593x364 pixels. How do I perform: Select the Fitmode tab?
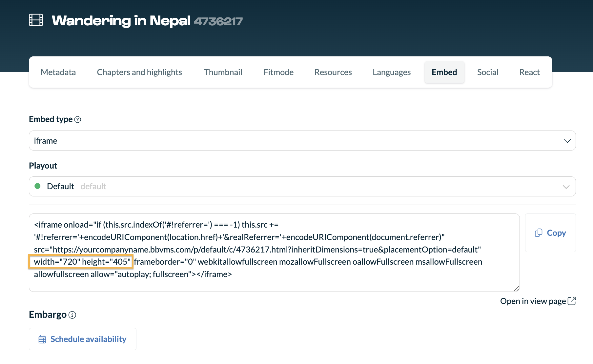(x=278, y=72)
